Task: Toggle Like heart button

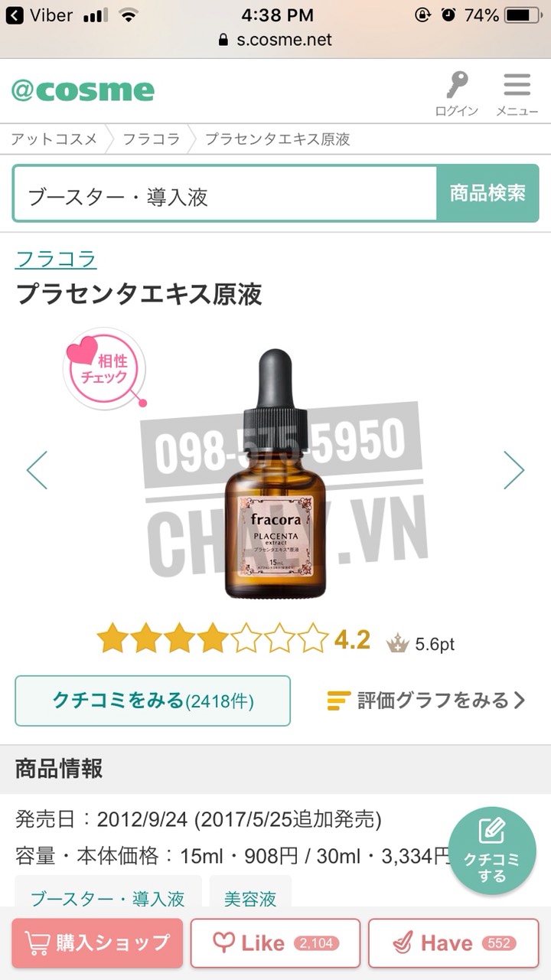Action: pyautogui.click(x=275, y=943)
